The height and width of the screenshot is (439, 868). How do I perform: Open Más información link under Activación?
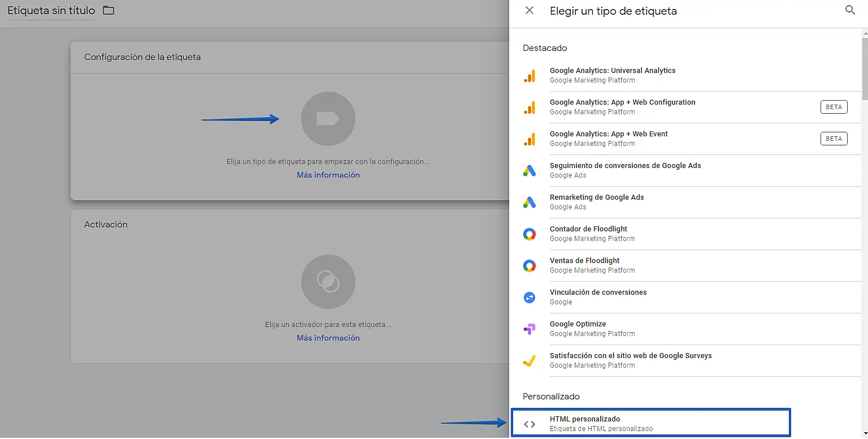[328, 338]
